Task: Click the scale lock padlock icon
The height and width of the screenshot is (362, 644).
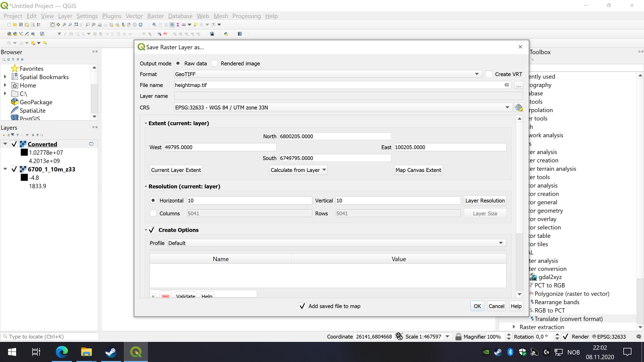Action: click(458, 337)
